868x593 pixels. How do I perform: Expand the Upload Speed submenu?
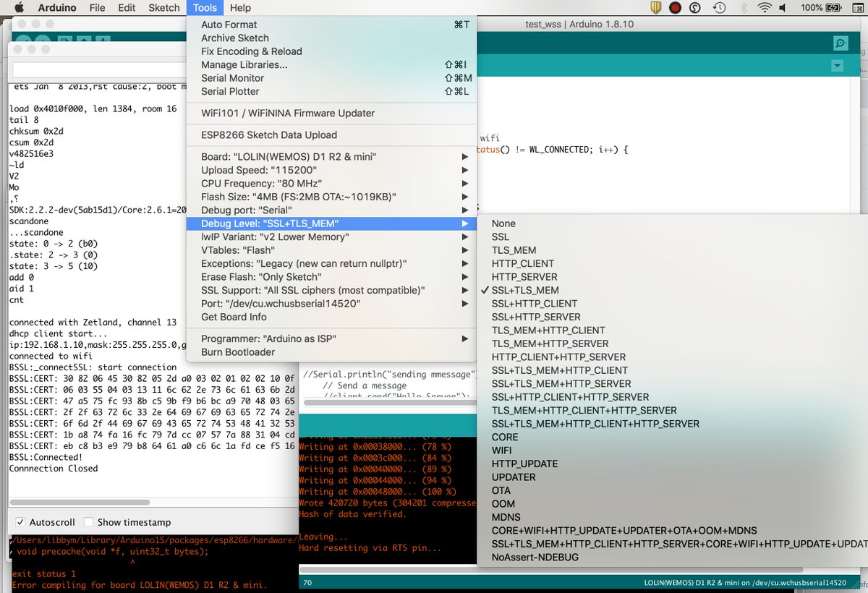point(331,170)
